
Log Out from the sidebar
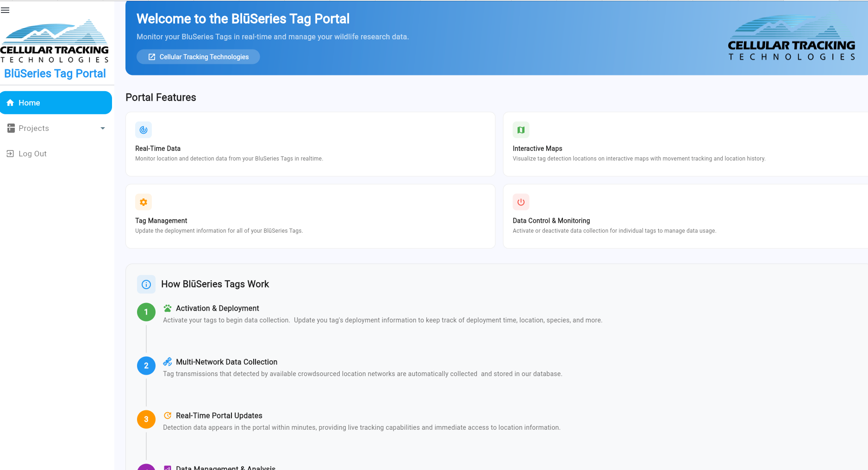pyautogui.click(x=32, y=154)
